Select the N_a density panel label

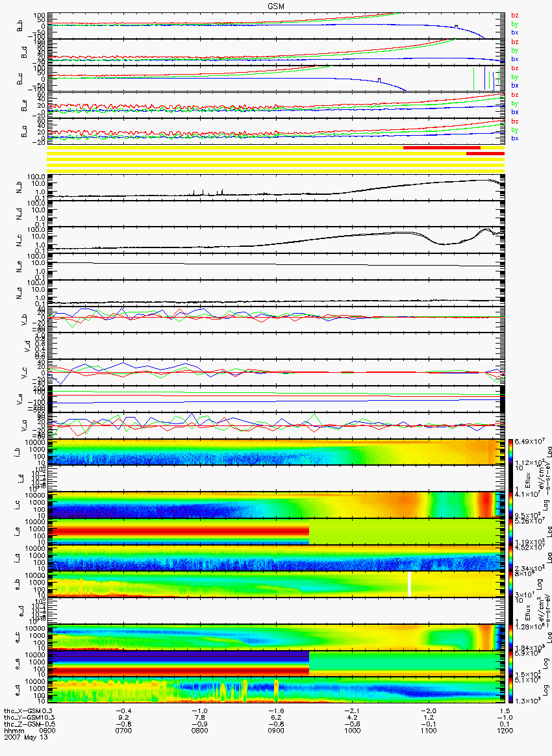click(x=19, y=293)
